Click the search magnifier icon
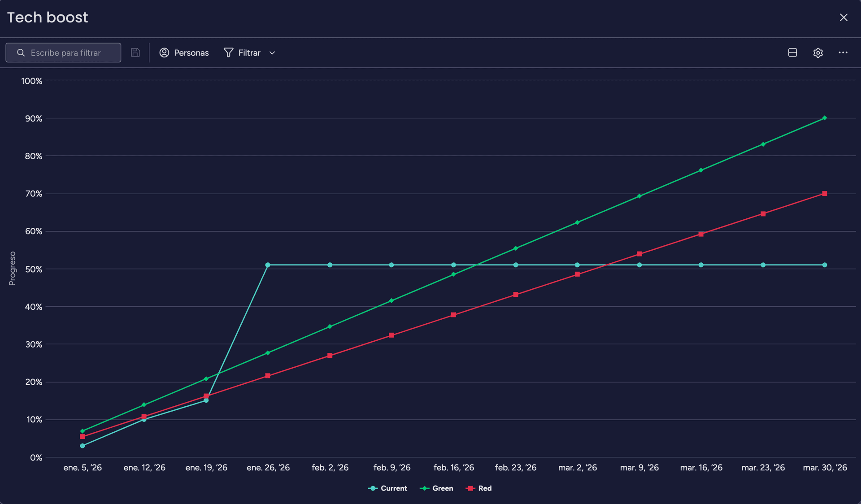This screenshot has height=504, width=861. pyautogui.click(x=21, y=52)
